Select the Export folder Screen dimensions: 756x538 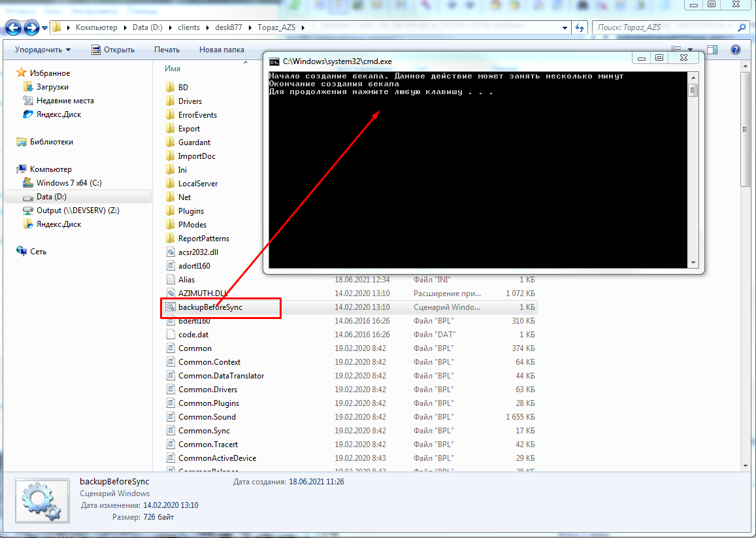tap(189, 129)
